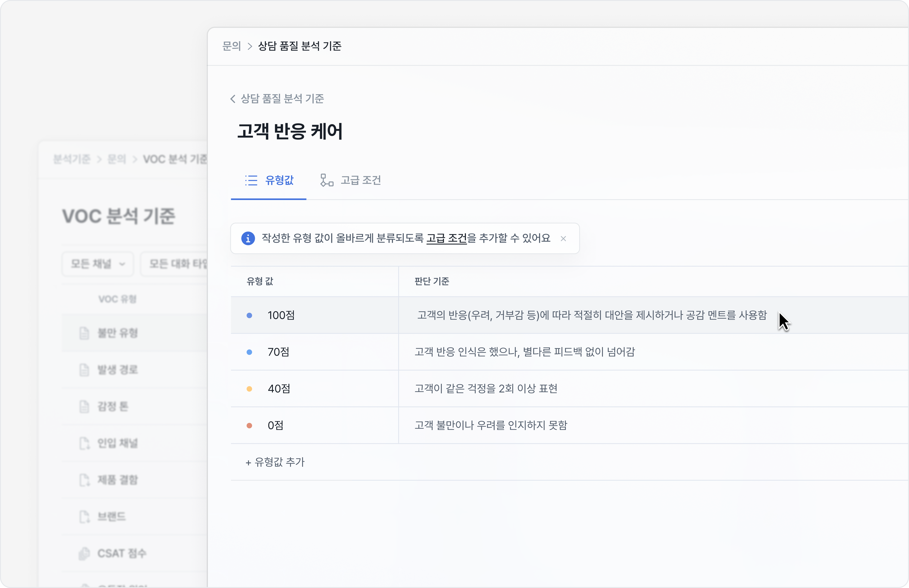Click the blue info icon in banner

(248, 239)
